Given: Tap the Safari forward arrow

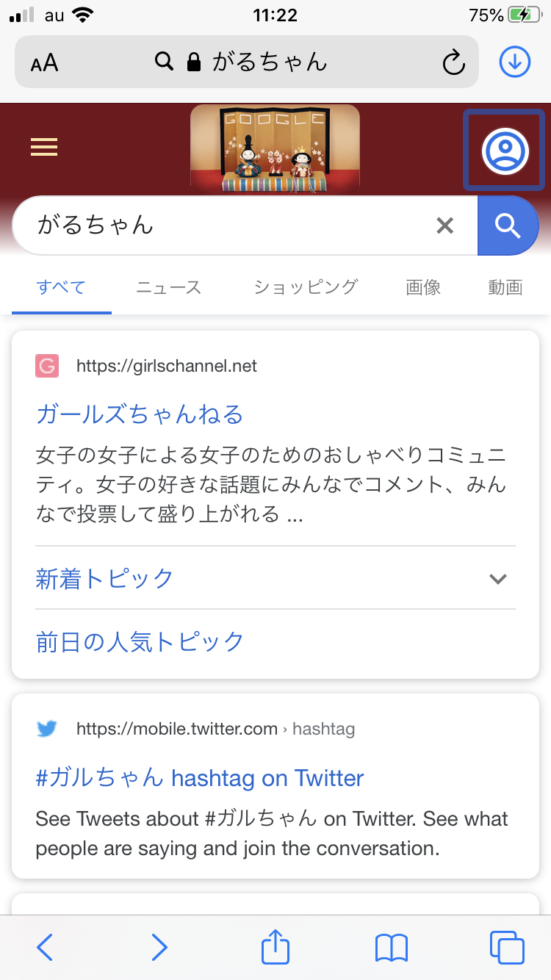Looking at the screenshot, I should pyautogui.click(x=159, y=947).
